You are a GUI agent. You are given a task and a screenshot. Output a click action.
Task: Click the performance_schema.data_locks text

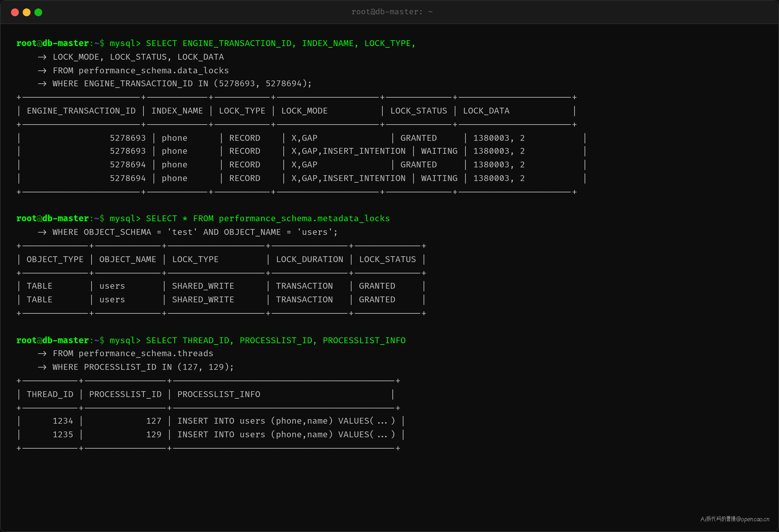(154, 71)
